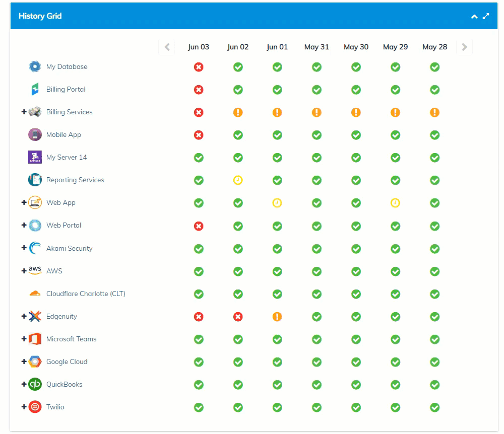Click the Web Portal ring icon

click(35, 226)
